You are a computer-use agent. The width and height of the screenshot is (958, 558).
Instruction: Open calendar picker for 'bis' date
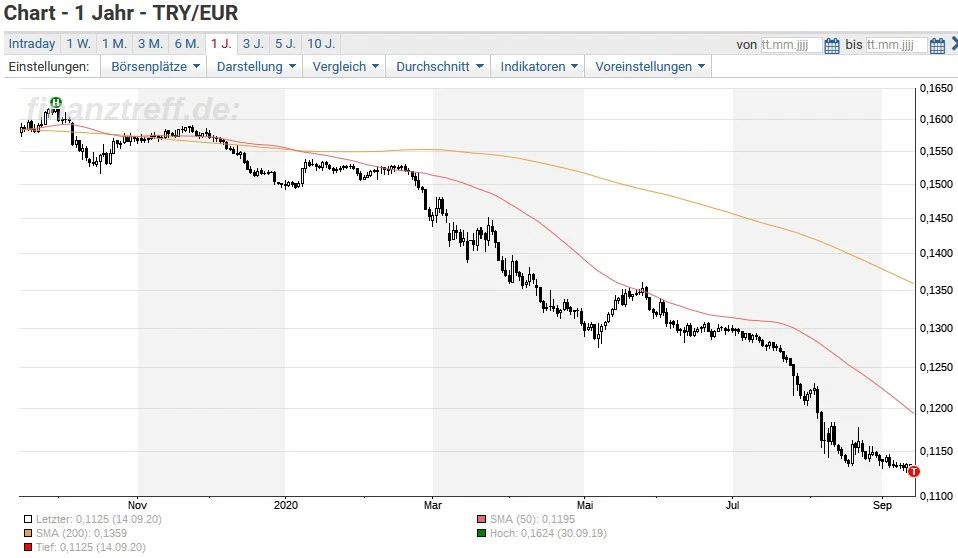point(937,45)
